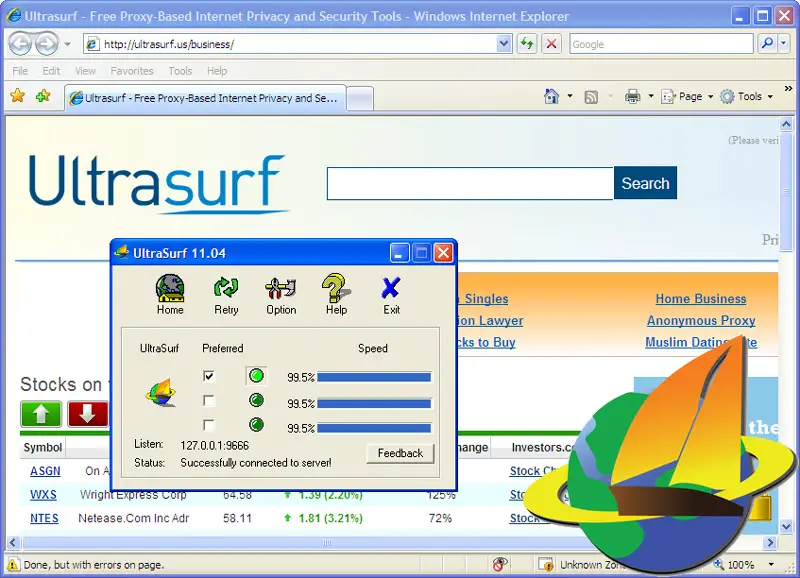Viewport: 800px width, 578px height.
Task: Open UltraSurf Help
Action: (x=336, y=294)
